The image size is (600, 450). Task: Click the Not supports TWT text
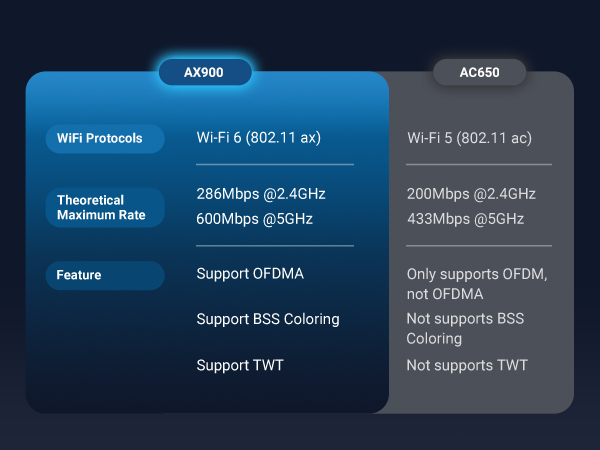467,365
